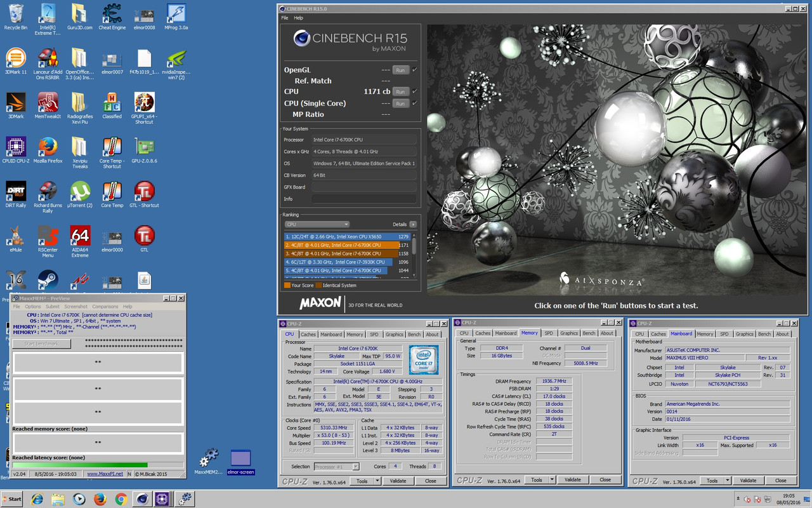This screenshot has height=508, width=812.
Task: Click Validate in the CPU-Z Memory window
Action: click(572, 480)
